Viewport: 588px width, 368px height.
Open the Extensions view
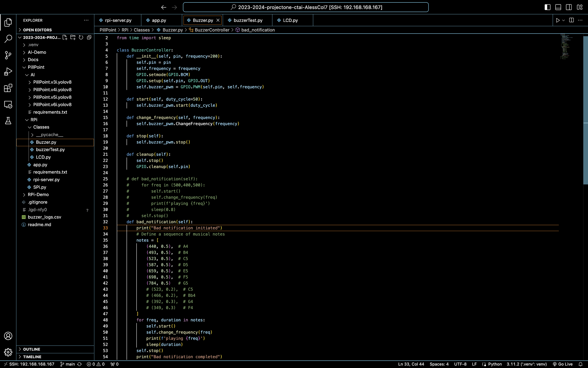(x=8, y=88)
